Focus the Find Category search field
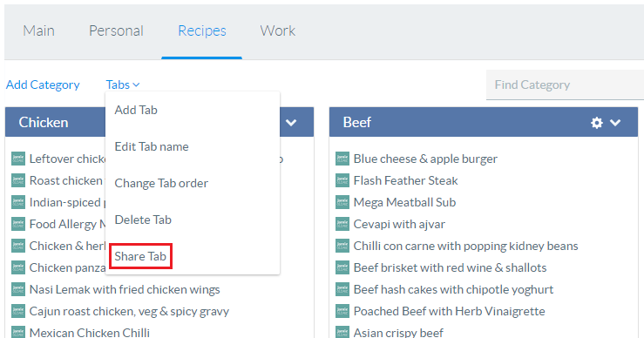Viewport: 644px width, 338px height. pyautogui.click(x=566, y=84)
